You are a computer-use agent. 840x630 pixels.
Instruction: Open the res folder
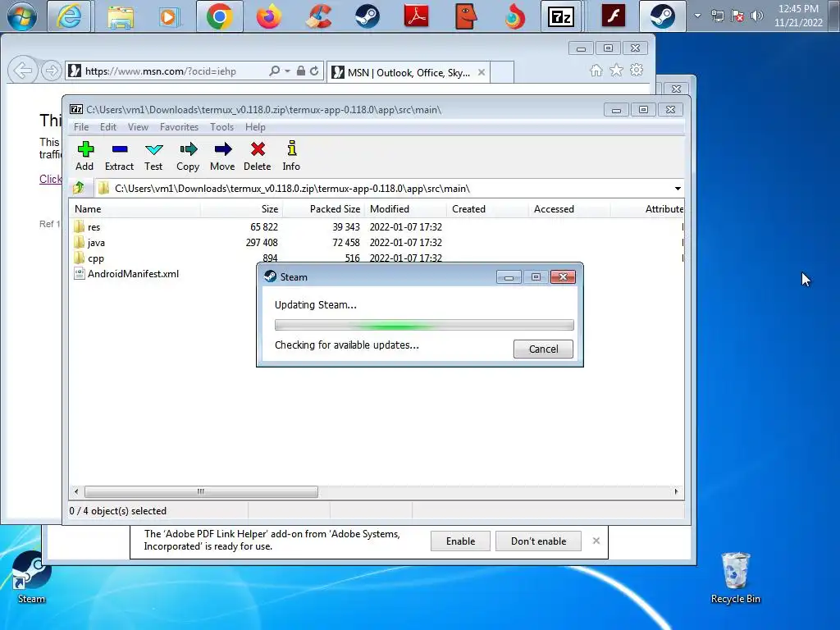pos(94,227)
